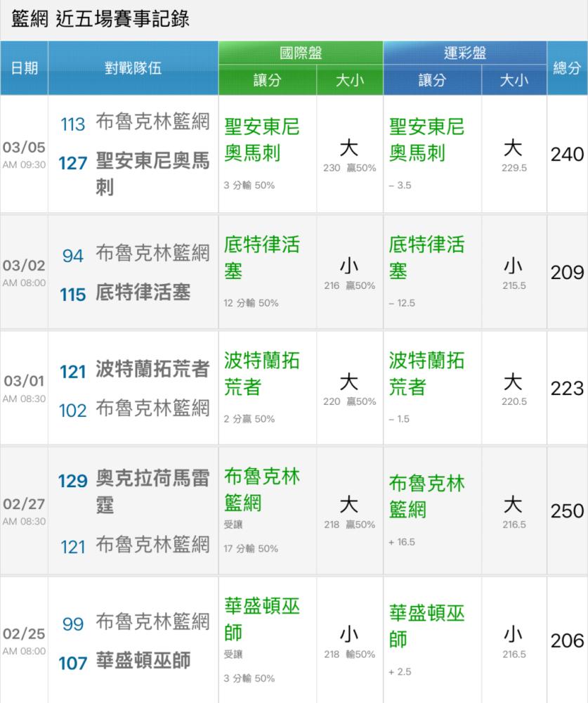Click 奧克拉荷馬雷霆 team name in 02/27 matchup
Image resolution: width=588 pixels, height=703 pixels.
tap(152, 491)
